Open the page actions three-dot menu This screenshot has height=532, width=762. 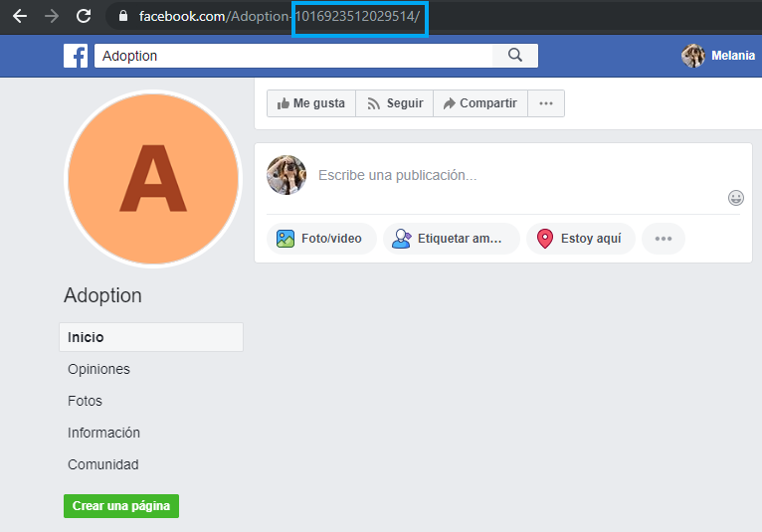(x=546, y=103)
